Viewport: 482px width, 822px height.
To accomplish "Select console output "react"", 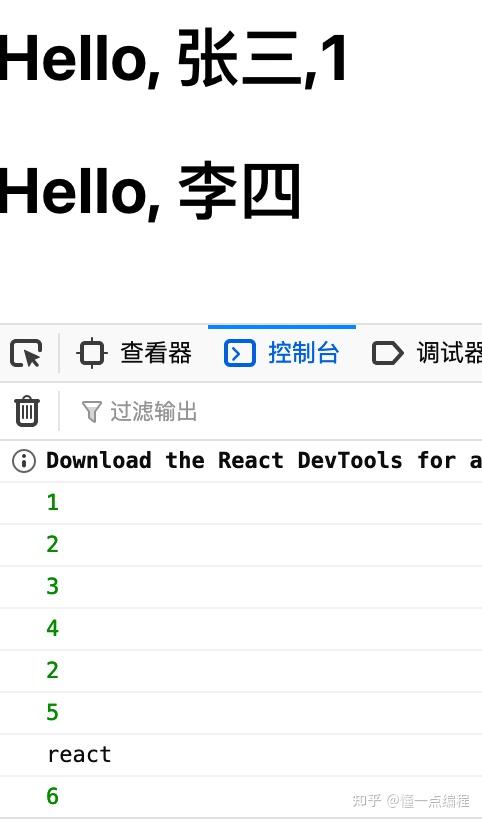I will (x=79, y=755).
